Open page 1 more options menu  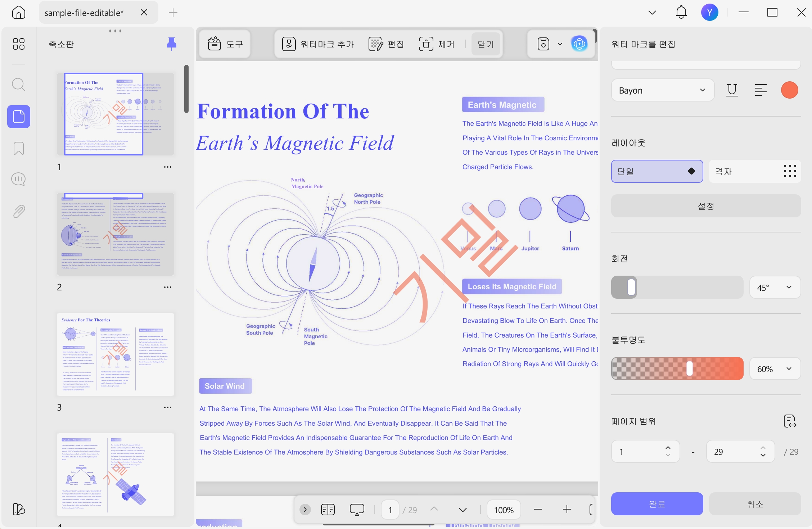[x=168, y=167]
